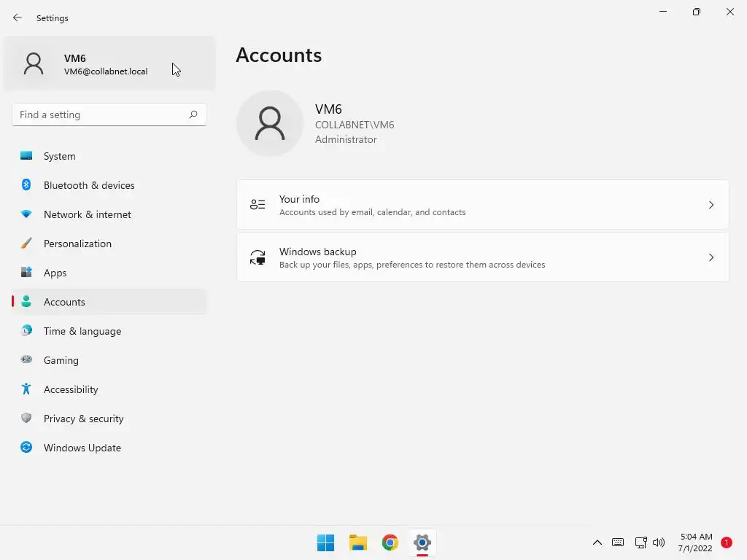
Task: Restore down the Settings window
Action: [x=697, y=12]
